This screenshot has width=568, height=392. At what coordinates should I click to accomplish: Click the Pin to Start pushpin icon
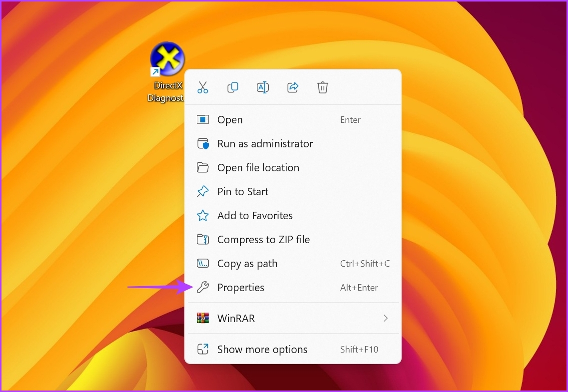pos(202,191)
